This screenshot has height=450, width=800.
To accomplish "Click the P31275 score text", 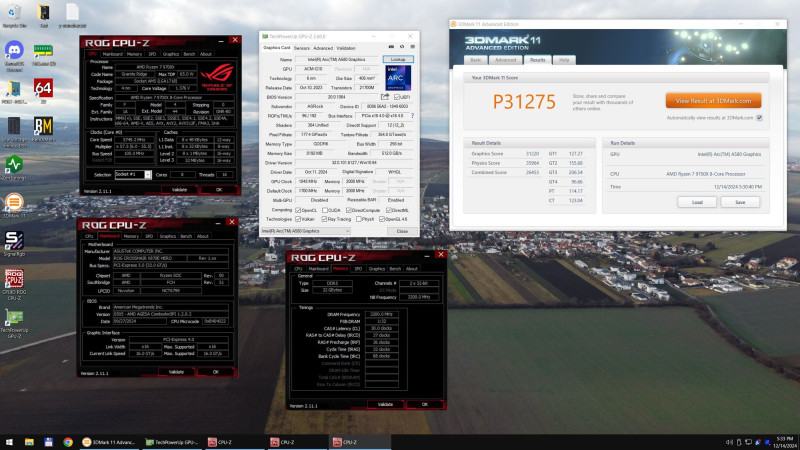I will coord(523,102).
